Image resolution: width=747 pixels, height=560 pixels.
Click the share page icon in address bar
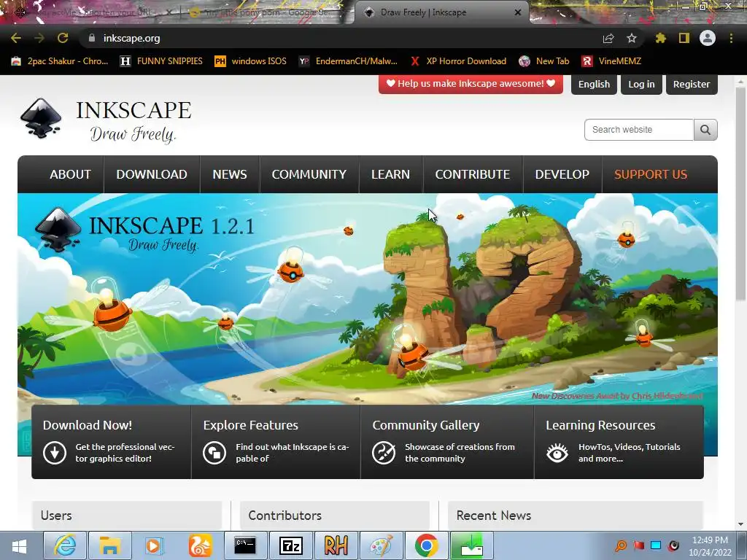[608, 38]
